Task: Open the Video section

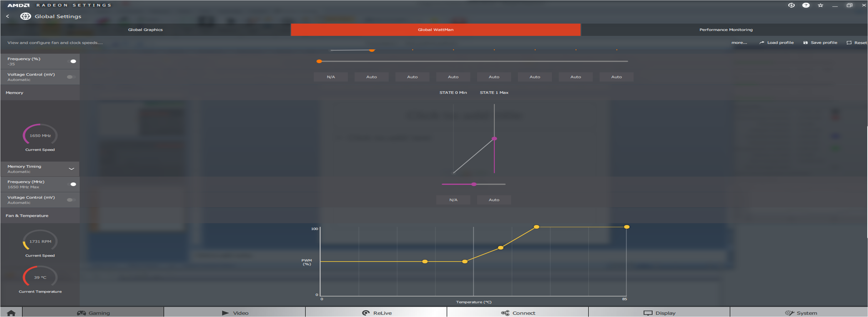Action: pyautogui.click(x=235, y=312)
